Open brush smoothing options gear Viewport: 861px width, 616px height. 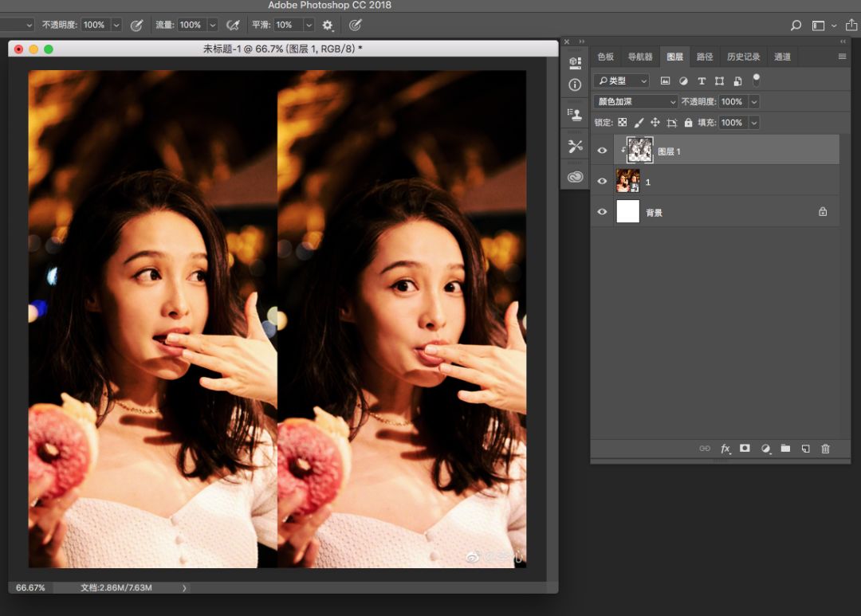pyautogui.click(x=328, y=26)
